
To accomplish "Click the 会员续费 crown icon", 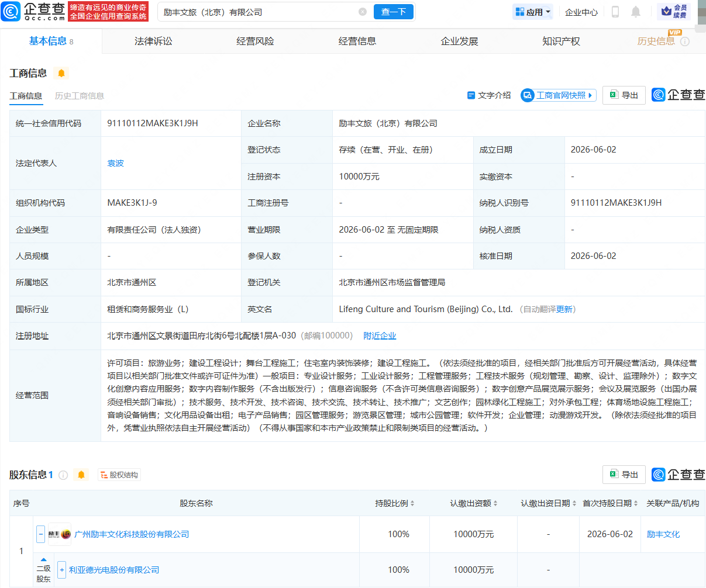I will pyautogui.click(x=673, y=11).
